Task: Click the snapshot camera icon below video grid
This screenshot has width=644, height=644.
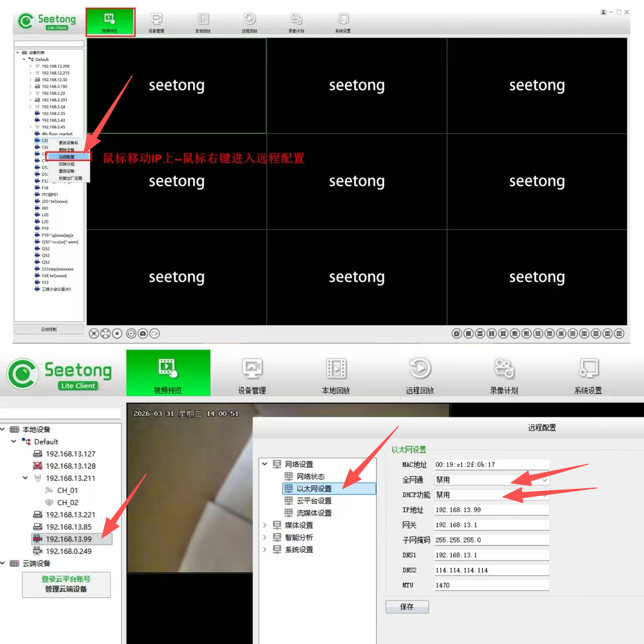Action: pyautogui.click(x=143, y=334)
